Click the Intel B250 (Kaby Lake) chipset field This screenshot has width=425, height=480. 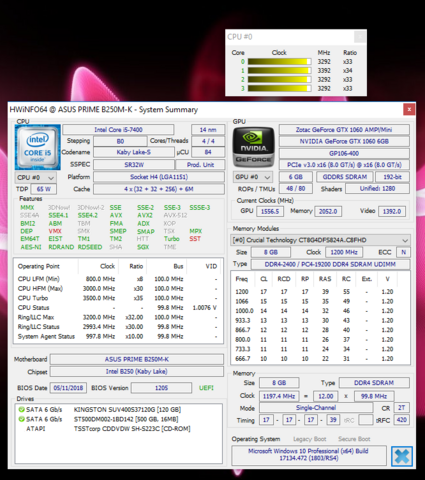137,371
